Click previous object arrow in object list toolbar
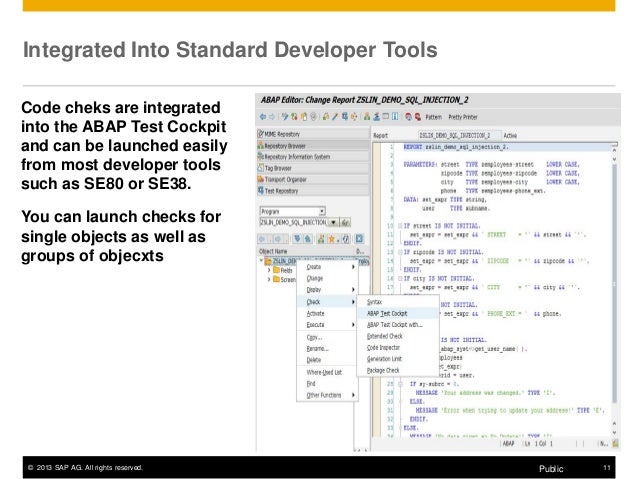Screen dimensions: 638x479 tap(262, 239)
